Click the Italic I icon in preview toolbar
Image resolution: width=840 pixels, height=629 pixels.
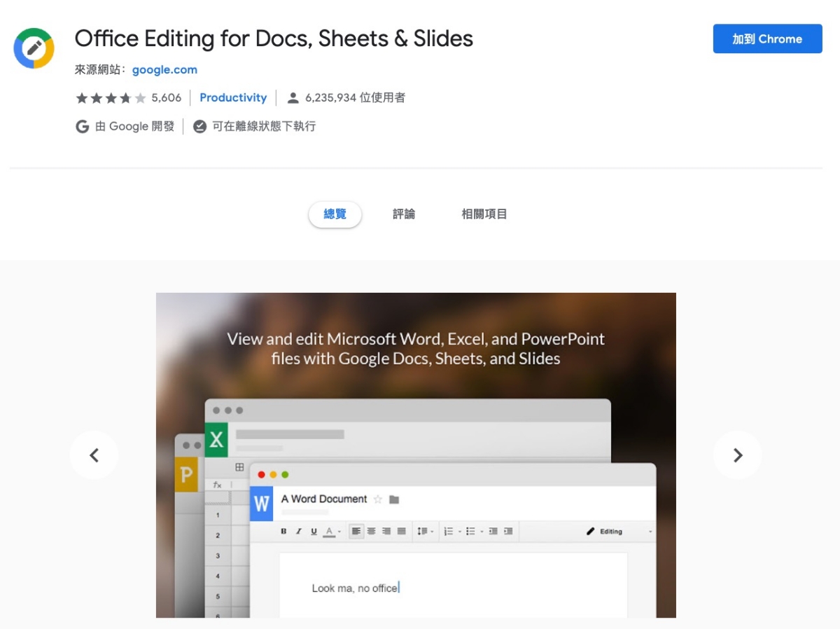click(x=299, y=532)
